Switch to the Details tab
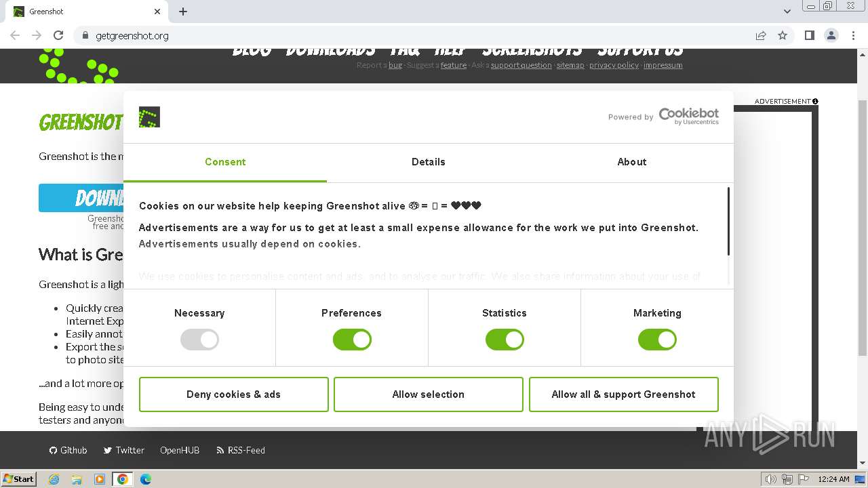The image size is (868, 488). [429, 162]
